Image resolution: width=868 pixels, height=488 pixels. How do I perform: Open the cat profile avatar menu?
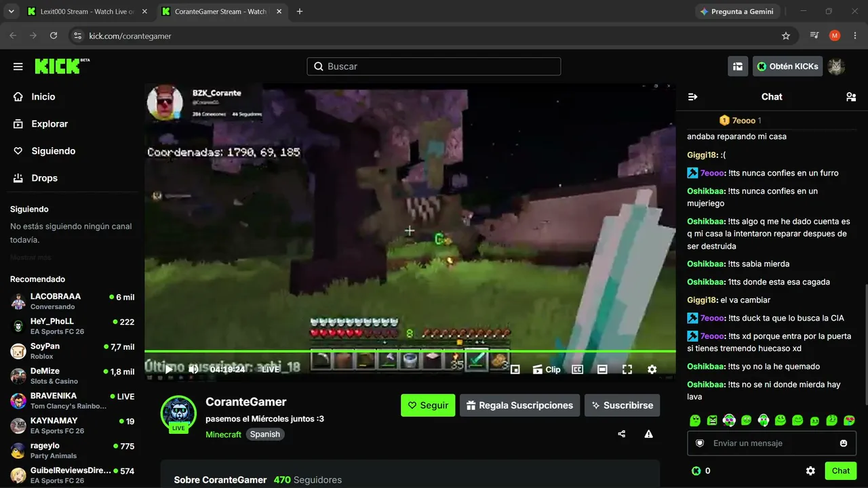[836, 66]
